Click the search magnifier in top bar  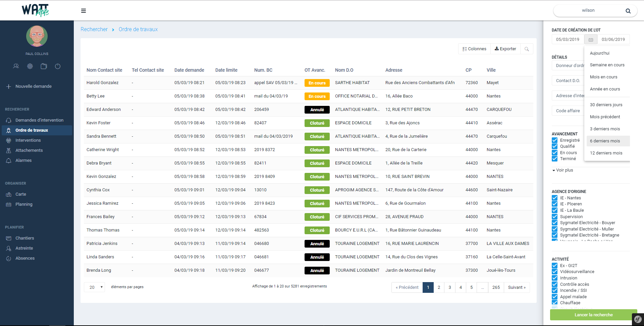(x=628, y=11)
